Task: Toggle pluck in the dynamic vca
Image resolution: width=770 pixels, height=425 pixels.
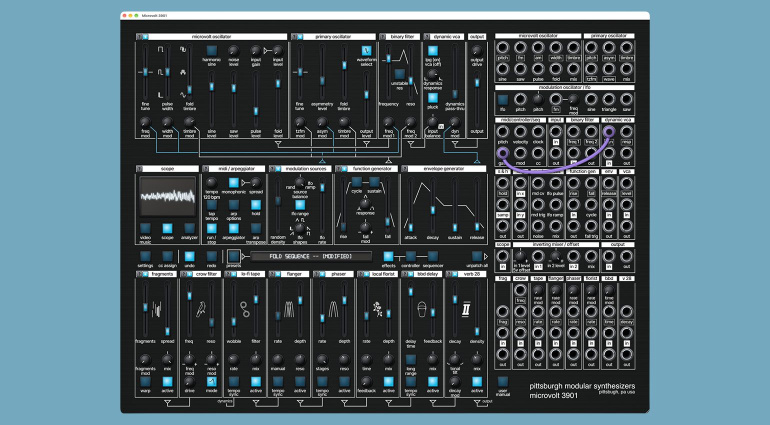Action: pos(433,98)
